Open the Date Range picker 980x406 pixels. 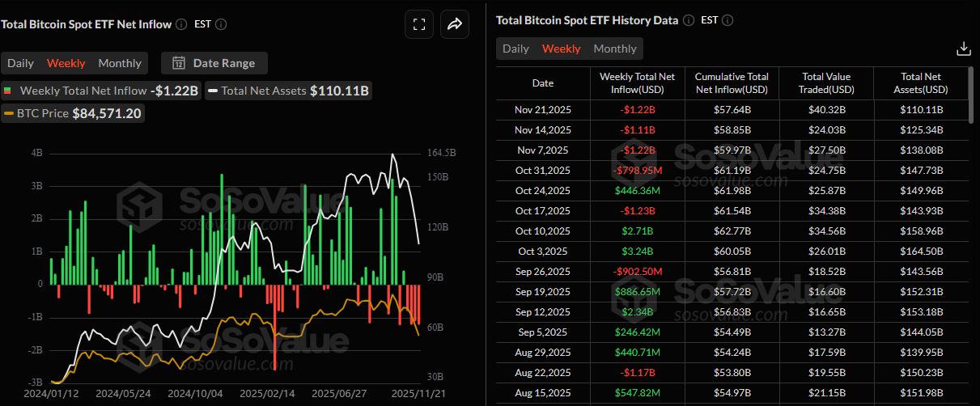(214, 63)
